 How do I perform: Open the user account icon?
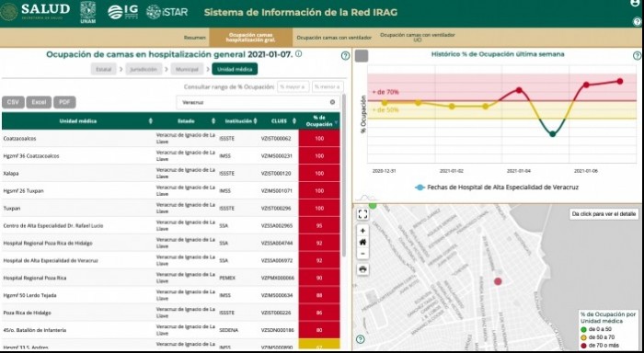coord(636,4)
